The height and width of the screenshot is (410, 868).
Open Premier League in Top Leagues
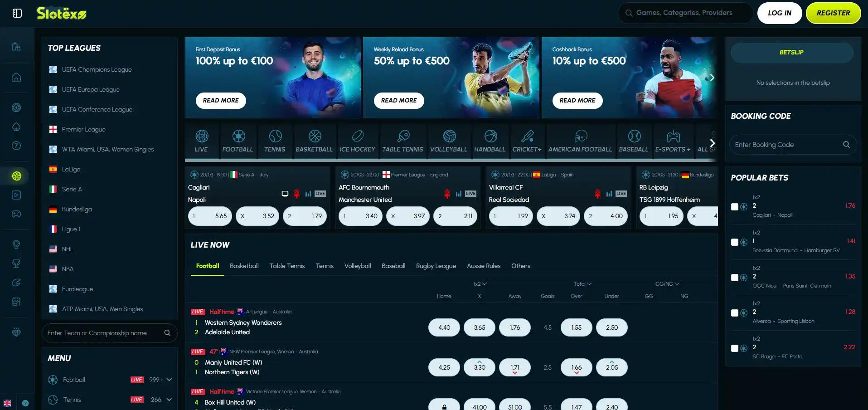[83, 129]
